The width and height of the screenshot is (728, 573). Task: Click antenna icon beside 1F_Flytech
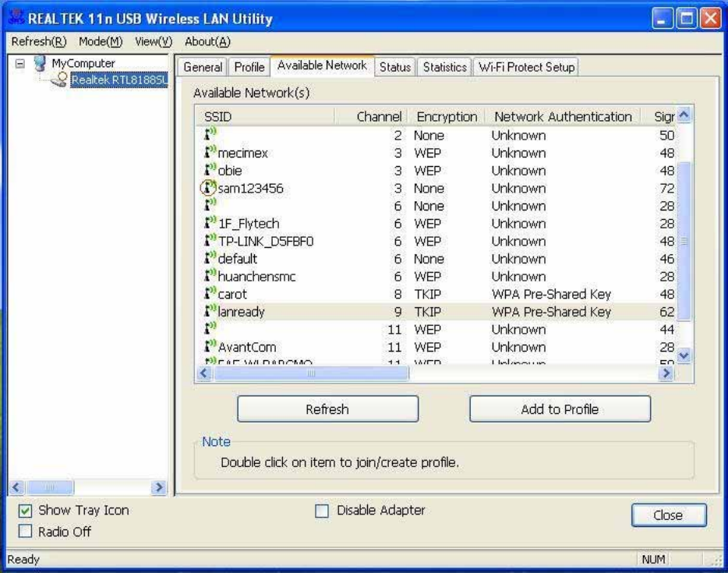click(210, 222)
